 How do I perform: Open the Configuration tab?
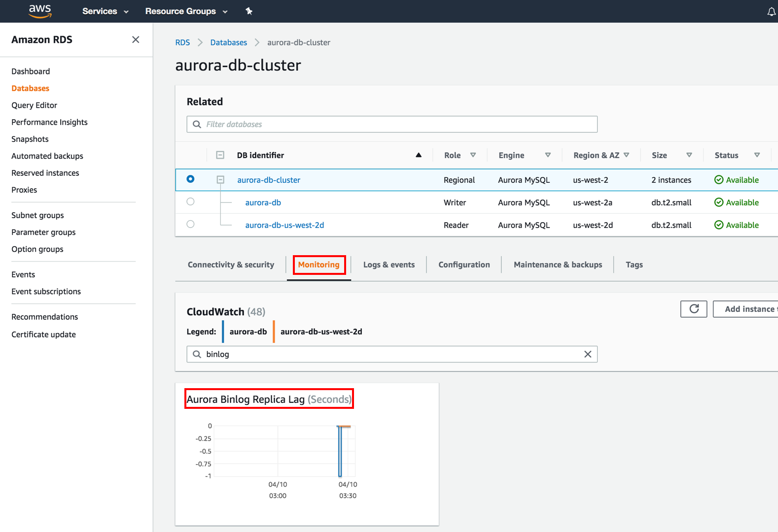464,265
